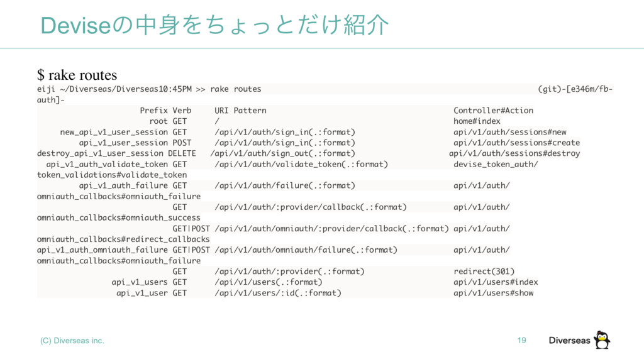Click the slide number 19
Screen dimensions: 644x362
[x=521, y=340]
